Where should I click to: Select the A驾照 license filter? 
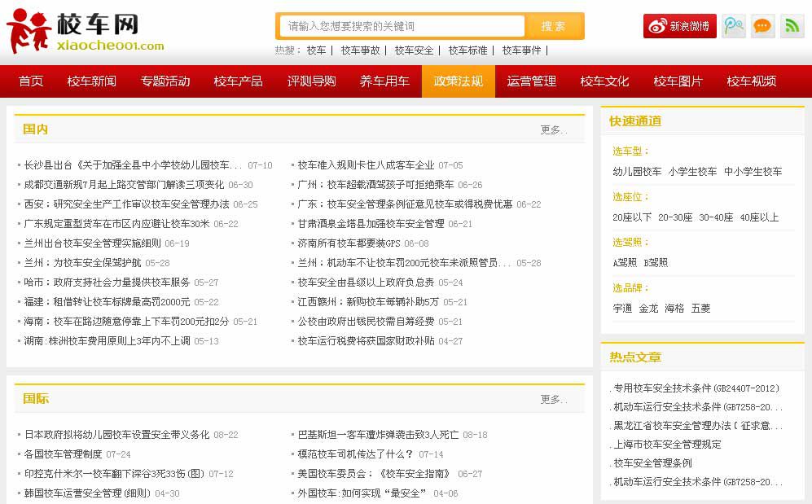[624, 263]
